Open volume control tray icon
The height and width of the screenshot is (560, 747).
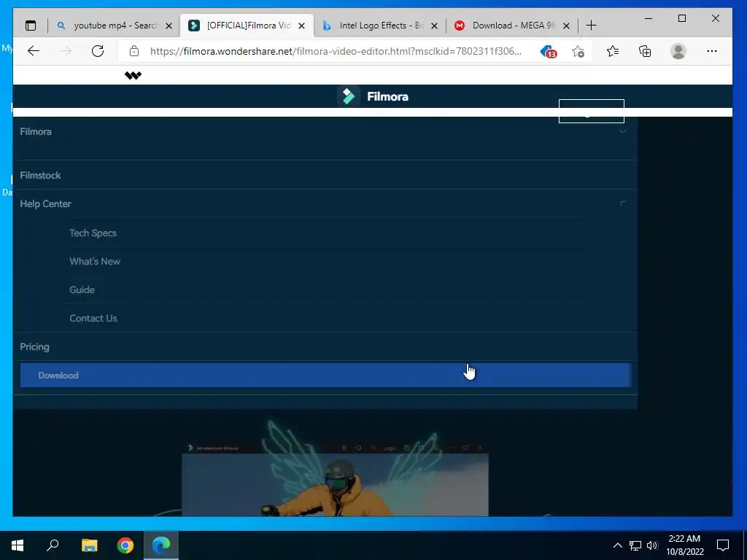(652, 545)
